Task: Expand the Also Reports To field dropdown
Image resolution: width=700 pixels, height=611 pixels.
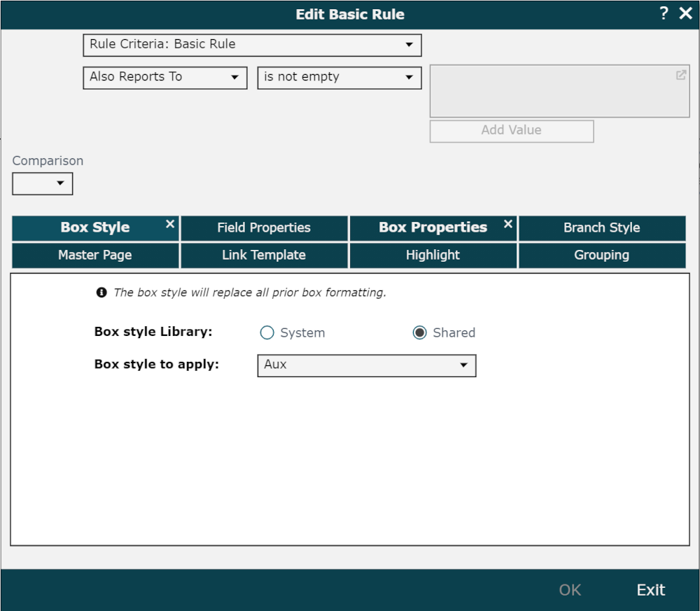Action: point(164,78)
